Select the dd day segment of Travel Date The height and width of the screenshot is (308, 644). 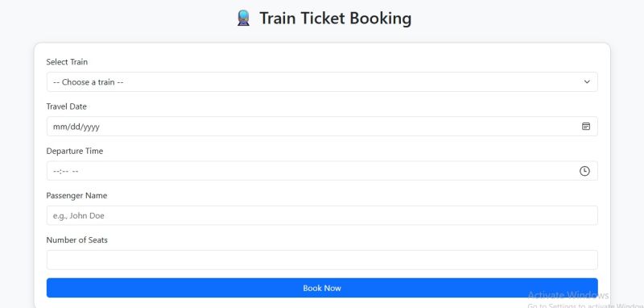pos(76,127)
